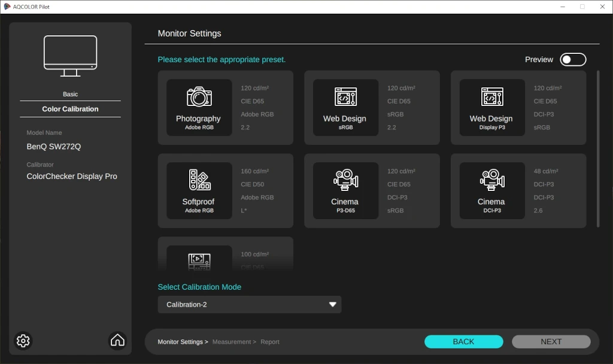Minimize the AQCOLOR Pilot window
The width and height of the screenshot is (613, 364).
[563, 7]
